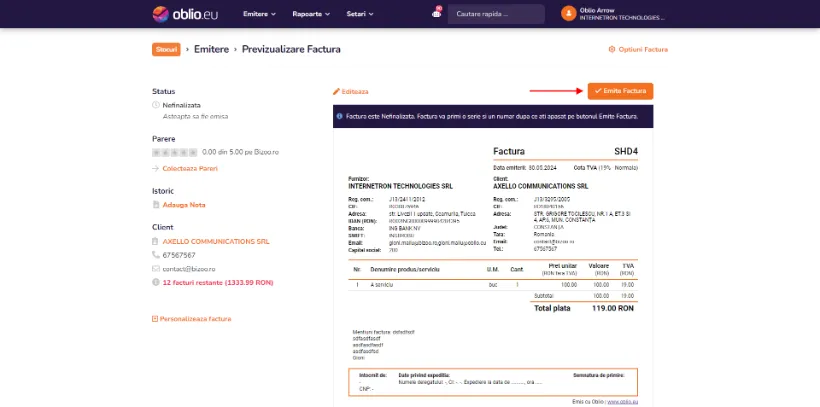This screenshot has height=407, width=820.
Task: Open notifications robot icon
Action: coord(437,13)
